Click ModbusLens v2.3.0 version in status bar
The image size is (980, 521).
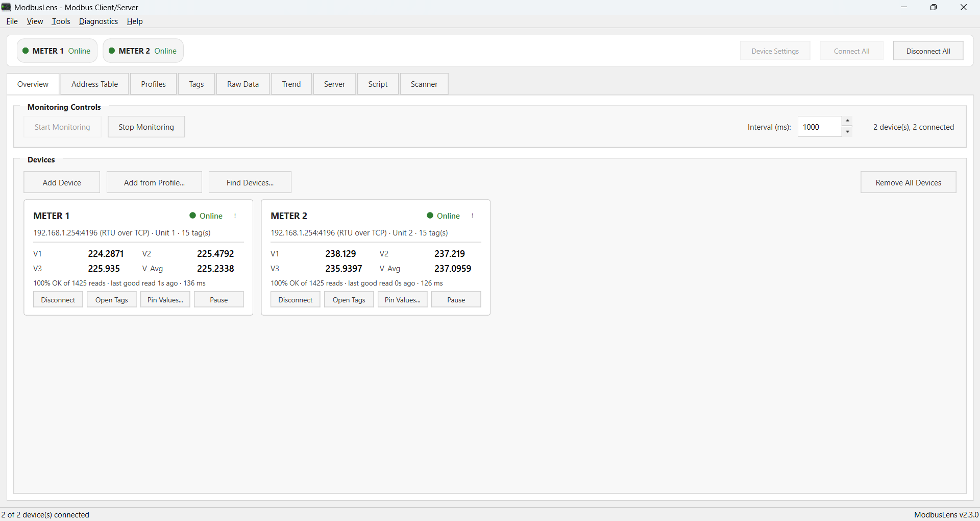(x=946, y=514)
